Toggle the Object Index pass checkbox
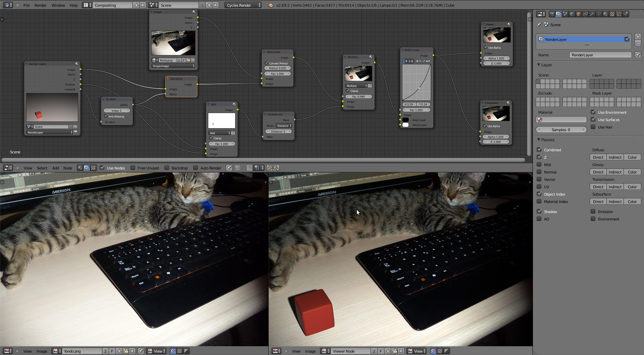Viewport: 644px width, 355px height. point(539,194)
